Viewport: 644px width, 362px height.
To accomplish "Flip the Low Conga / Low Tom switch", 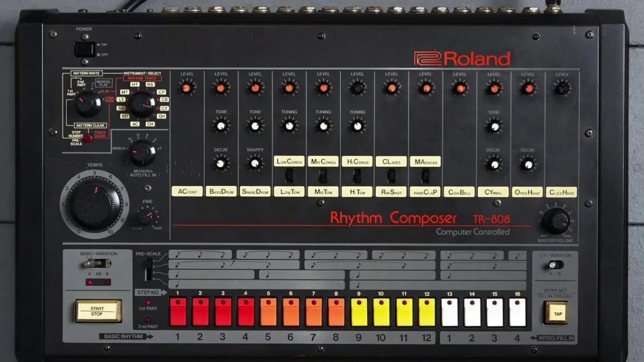I will [x=289, y=175].
